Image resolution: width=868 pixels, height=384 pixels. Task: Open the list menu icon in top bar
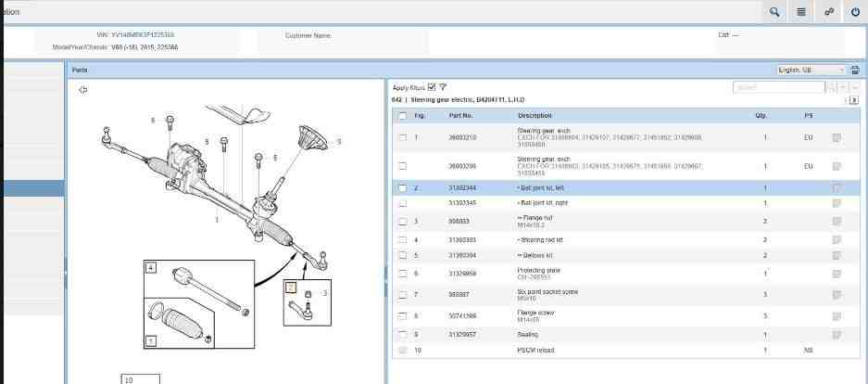pyautogui.click(x=800, y=12)
